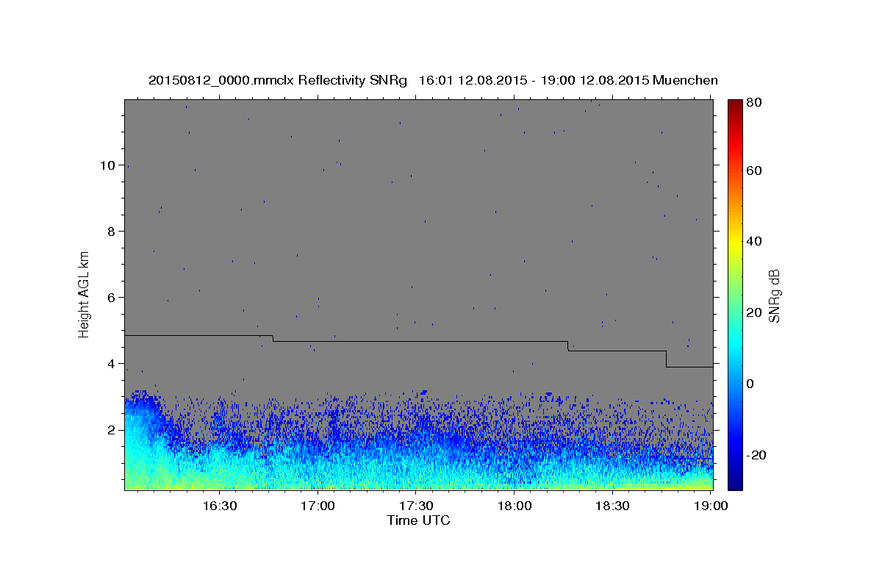The image size is (882, 588).
Task: Click the 17:00 time tick label
Action: pos(318,506)
